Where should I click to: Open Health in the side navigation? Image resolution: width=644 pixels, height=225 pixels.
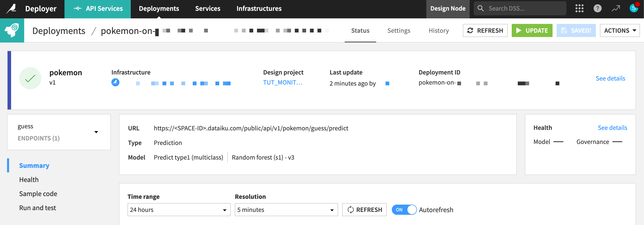pyautogui.click(x=29, y=179)
